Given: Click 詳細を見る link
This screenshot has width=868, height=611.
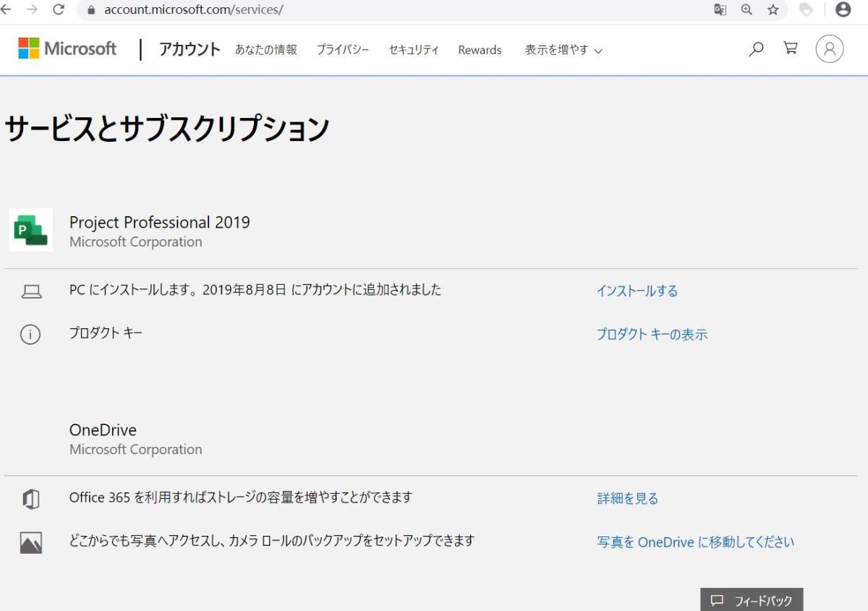Looking at the screenshot, I should click(x=628, y=498).
